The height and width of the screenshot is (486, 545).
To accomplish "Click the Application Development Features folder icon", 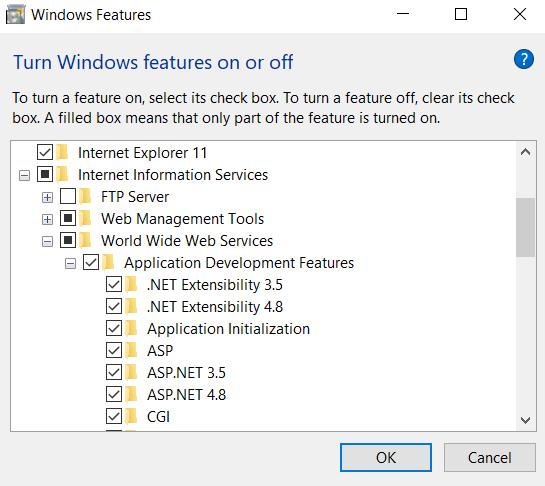I will pyautogui.click(x=109, y=262).
